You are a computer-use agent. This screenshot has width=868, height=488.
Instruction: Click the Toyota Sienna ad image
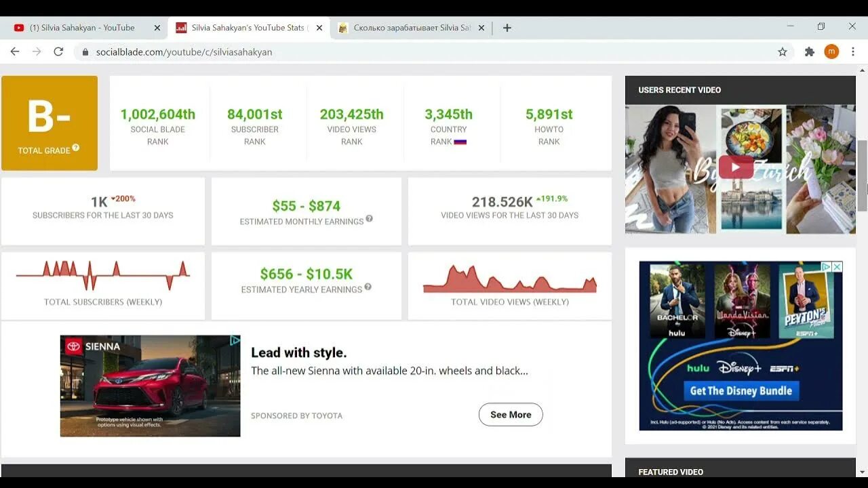150,386
